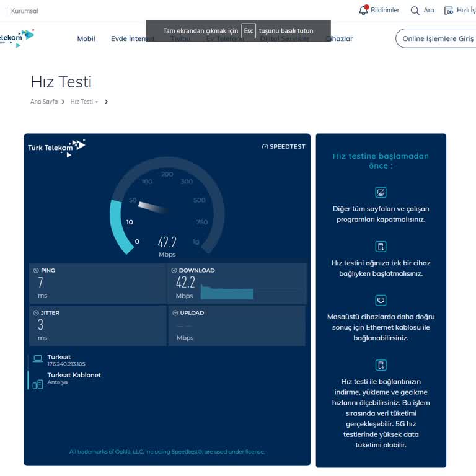Open the Kurumsal link
This screenshot has height=476, width=476.
[x=25, y=11]
